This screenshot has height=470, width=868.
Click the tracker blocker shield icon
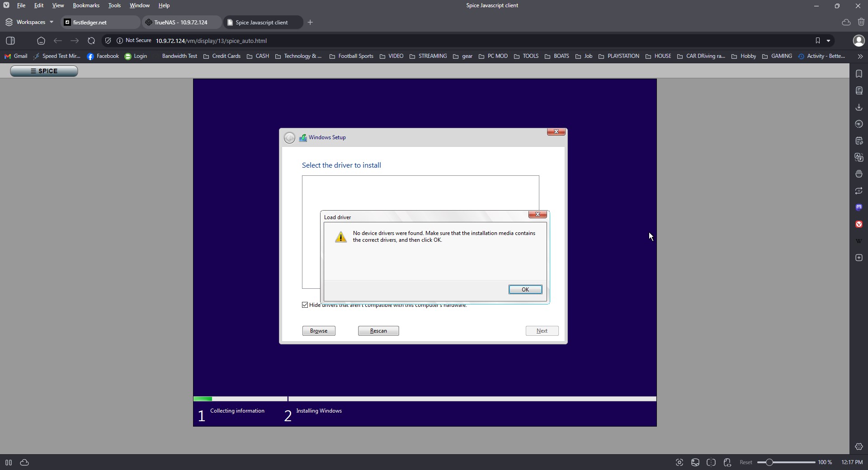tap(108, 41)
